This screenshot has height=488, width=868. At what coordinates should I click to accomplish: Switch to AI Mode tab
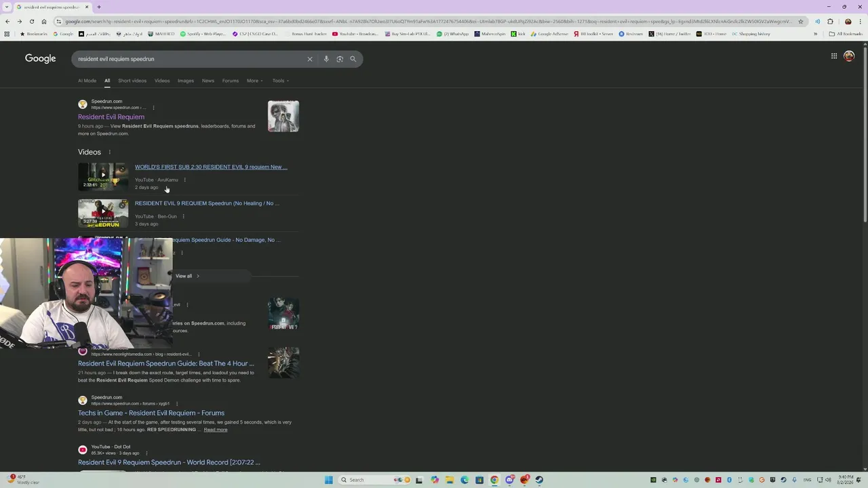click(87, 81)
